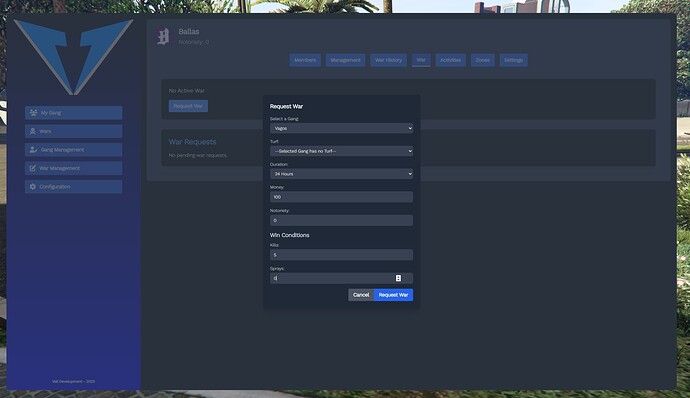This screenshot has height=398, width=690.
Task: Switch to the Activities tab
Action: pos(451,60)
